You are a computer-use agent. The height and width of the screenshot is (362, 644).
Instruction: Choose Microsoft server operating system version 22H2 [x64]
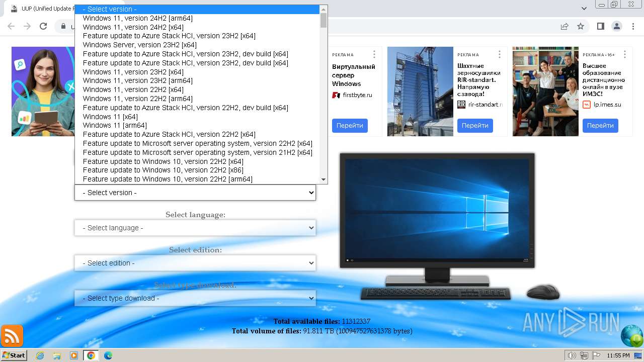(x=197, y=143)
